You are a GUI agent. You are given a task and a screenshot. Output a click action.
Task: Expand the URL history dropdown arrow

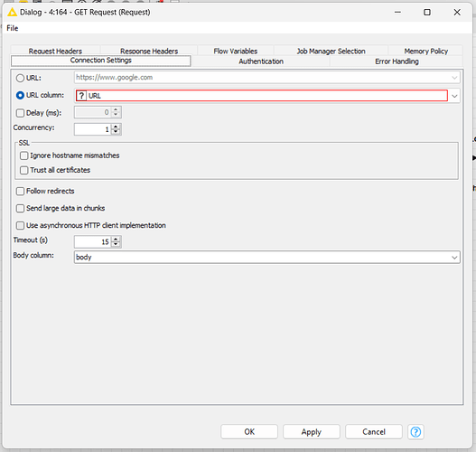[454, 78]
